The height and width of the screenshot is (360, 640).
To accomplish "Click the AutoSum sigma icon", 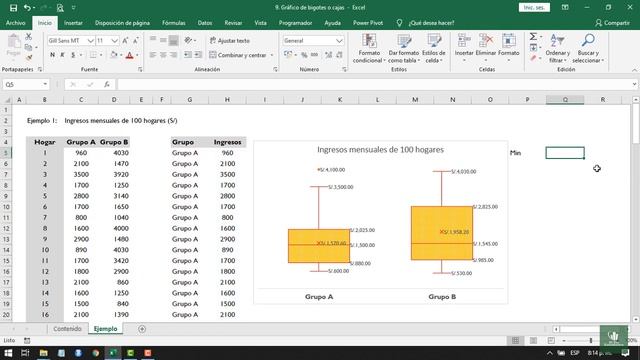I will point(533,37).
